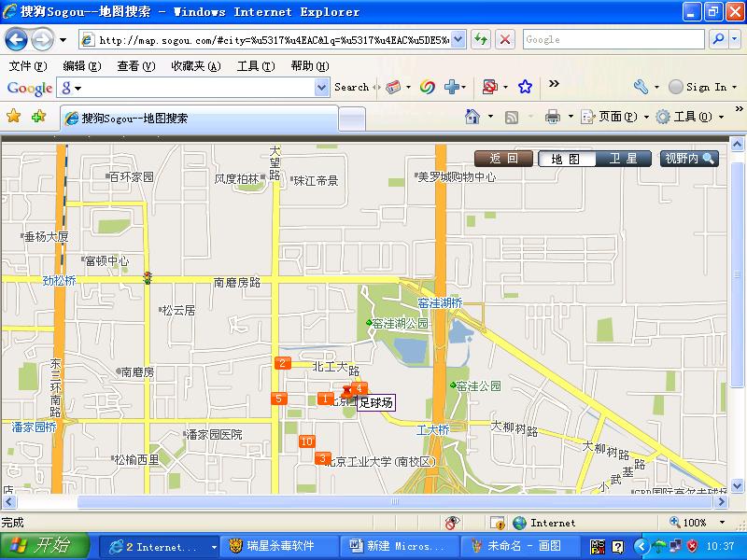Select map marker number 2
Viewport: 747px width, 560px height.
pos(282,363)
